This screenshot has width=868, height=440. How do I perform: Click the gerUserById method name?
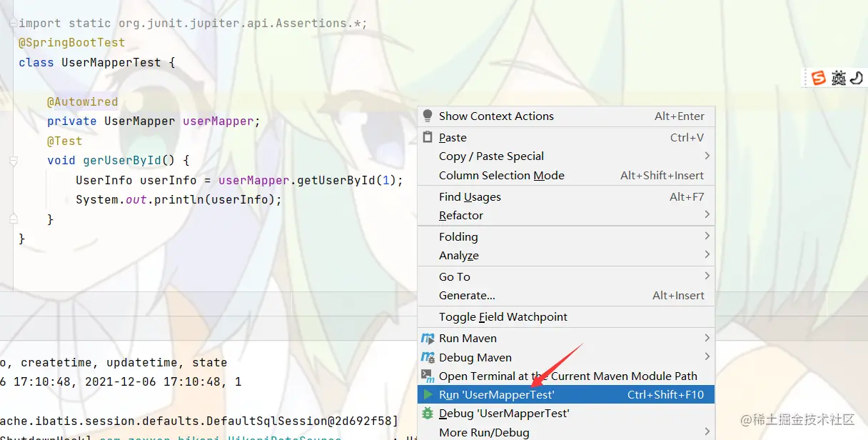coord(122,160)
